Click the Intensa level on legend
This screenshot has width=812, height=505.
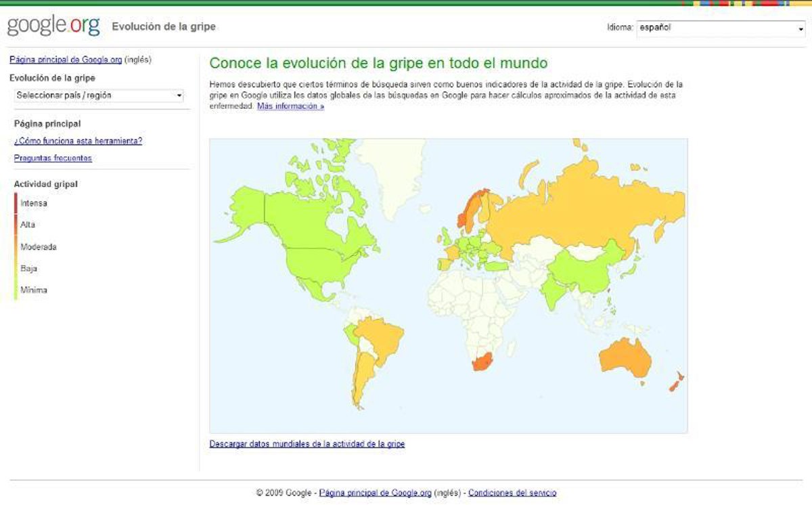[x=34, y=203]
